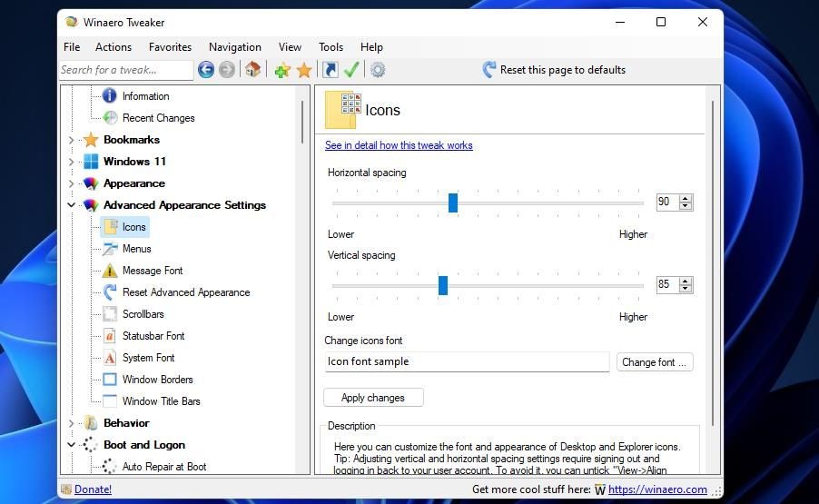The image size is (819, 504).
Task: Open the Help menu
Action: 372,47
